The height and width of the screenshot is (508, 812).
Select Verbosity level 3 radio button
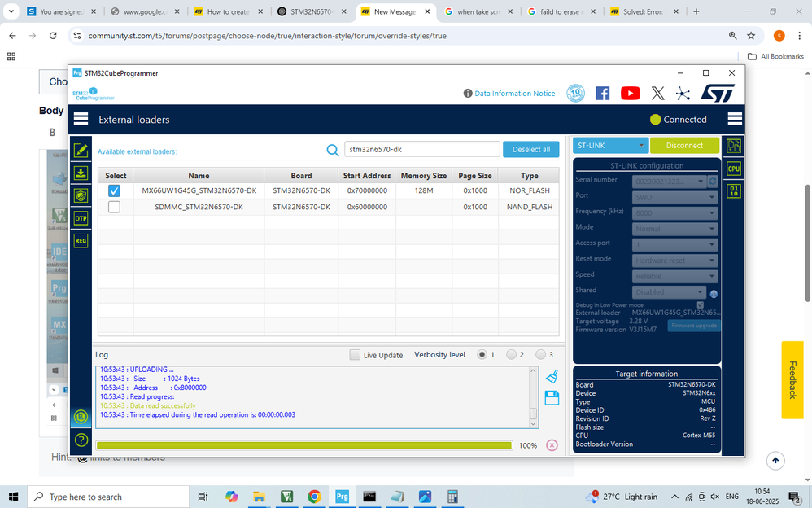(540, 355)
